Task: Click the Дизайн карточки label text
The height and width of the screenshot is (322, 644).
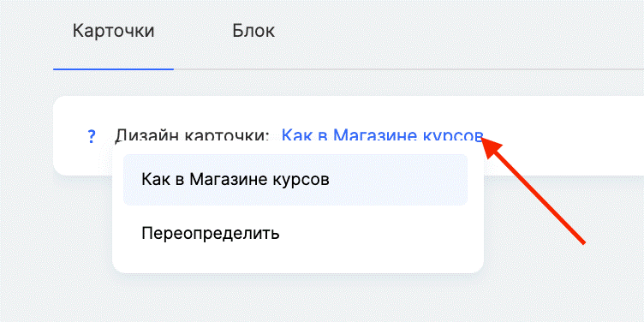Action: [x=192, y=135]
